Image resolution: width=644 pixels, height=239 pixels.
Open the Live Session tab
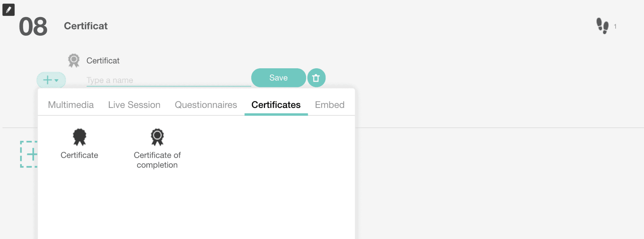pos(134,105)
